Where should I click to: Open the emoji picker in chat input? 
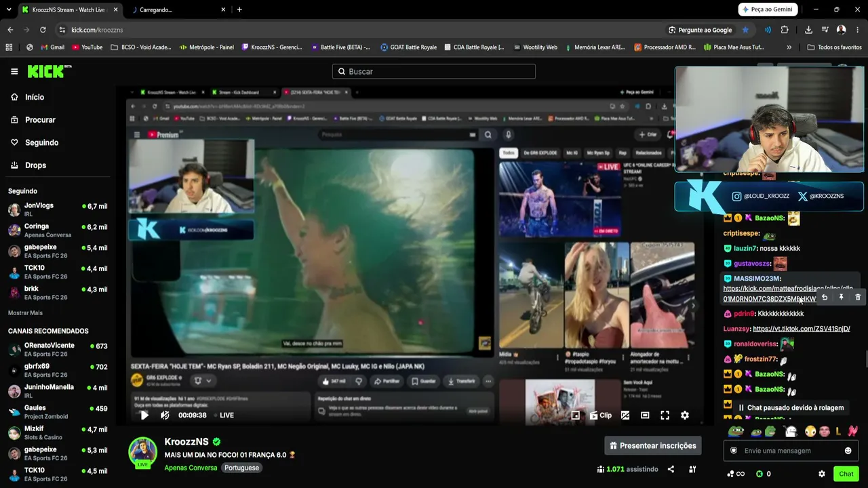pos(848,451)
